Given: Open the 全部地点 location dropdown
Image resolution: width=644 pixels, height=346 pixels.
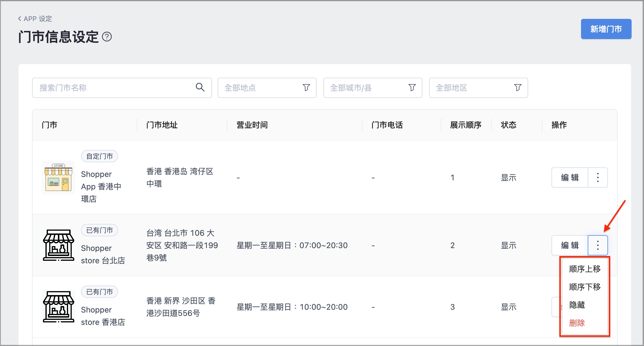Looking at the screenshot, I should [x=267, y=88].
